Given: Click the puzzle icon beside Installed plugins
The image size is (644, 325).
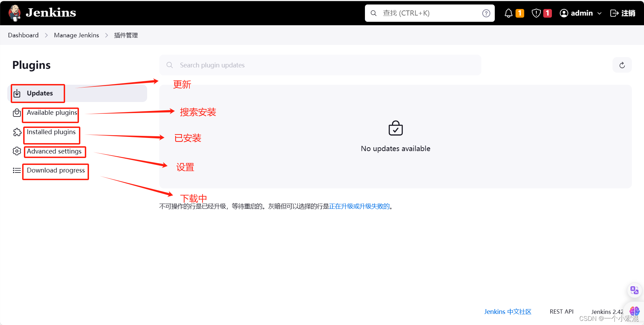Looking at the screenshot, I should pyautogui.click(x=17, y=132).
